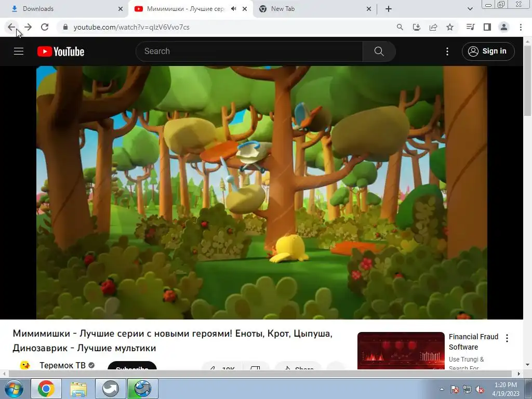Viewport: 532px width, 399px height.
Task: Open Chrome media controls icon
Action: pyautogui.click(x=471, y=27)
